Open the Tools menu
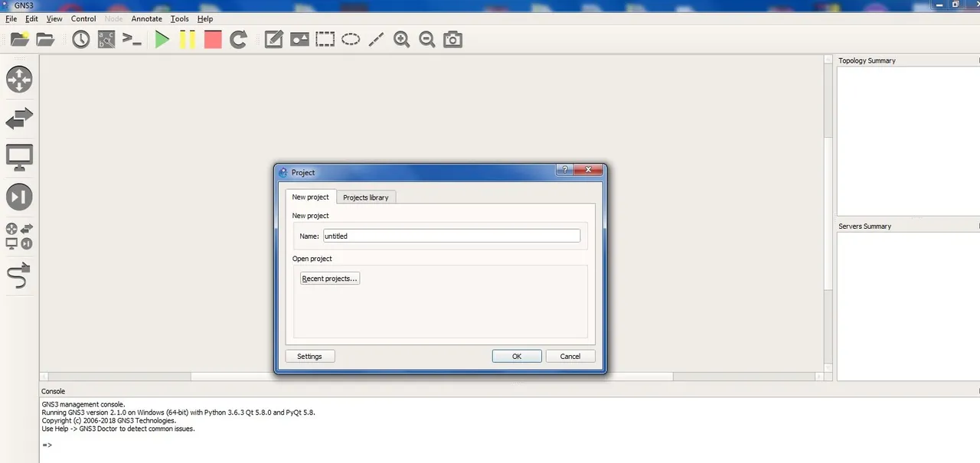The height and width of the screenshot is (463, 980). [x=180, y=18]
